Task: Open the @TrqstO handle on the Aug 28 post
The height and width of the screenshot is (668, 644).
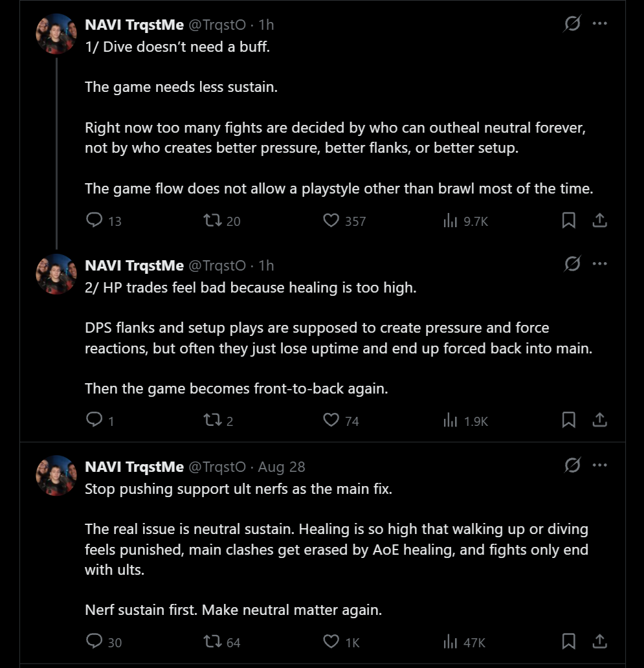Action: [217, 467]
